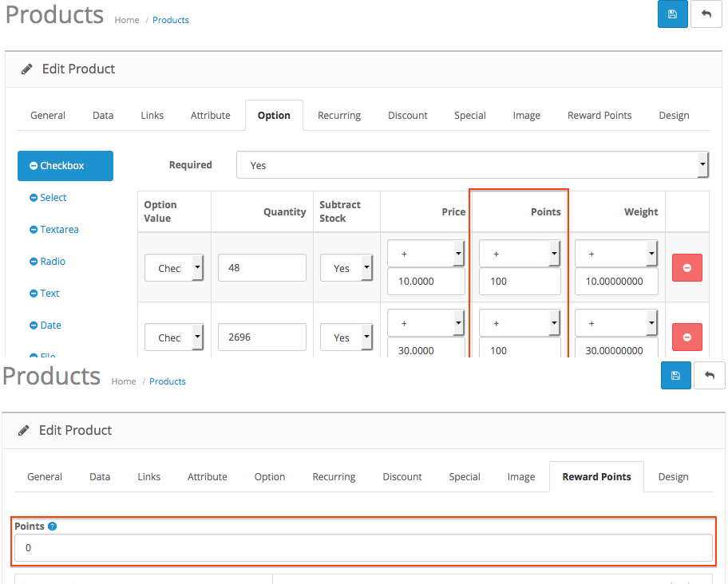
Task: Click minus icon beside Text option
Action: pos(34,293)
